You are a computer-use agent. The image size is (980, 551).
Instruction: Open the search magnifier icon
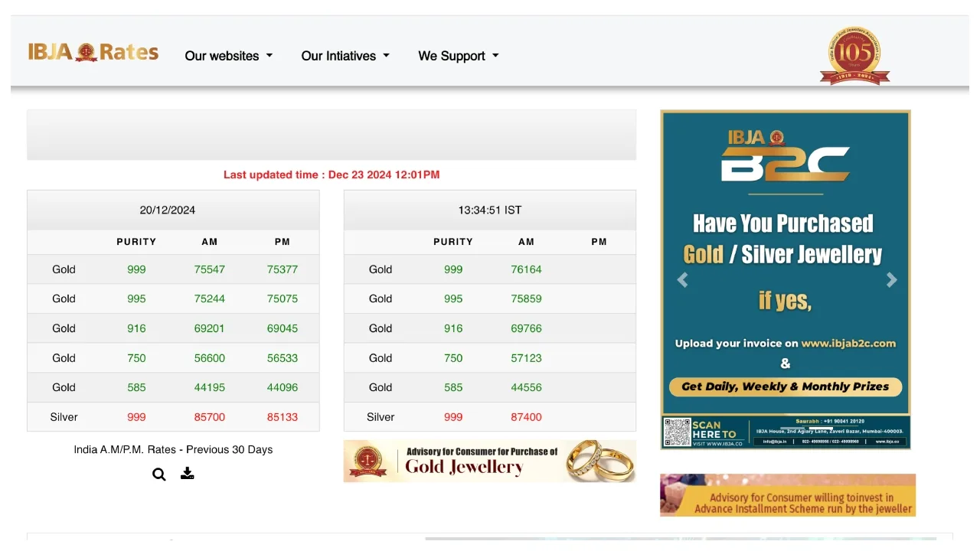tap(159, 474)
